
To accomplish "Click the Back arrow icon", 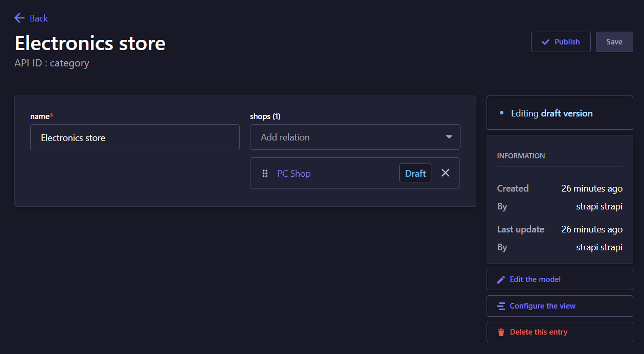I will (19, 18).
